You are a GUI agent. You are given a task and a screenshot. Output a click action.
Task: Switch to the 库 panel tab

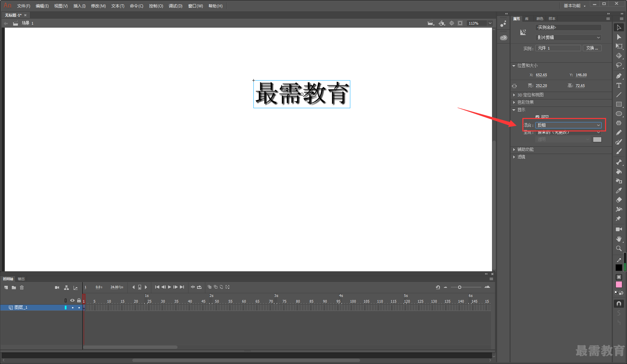(x=527, y=19)
